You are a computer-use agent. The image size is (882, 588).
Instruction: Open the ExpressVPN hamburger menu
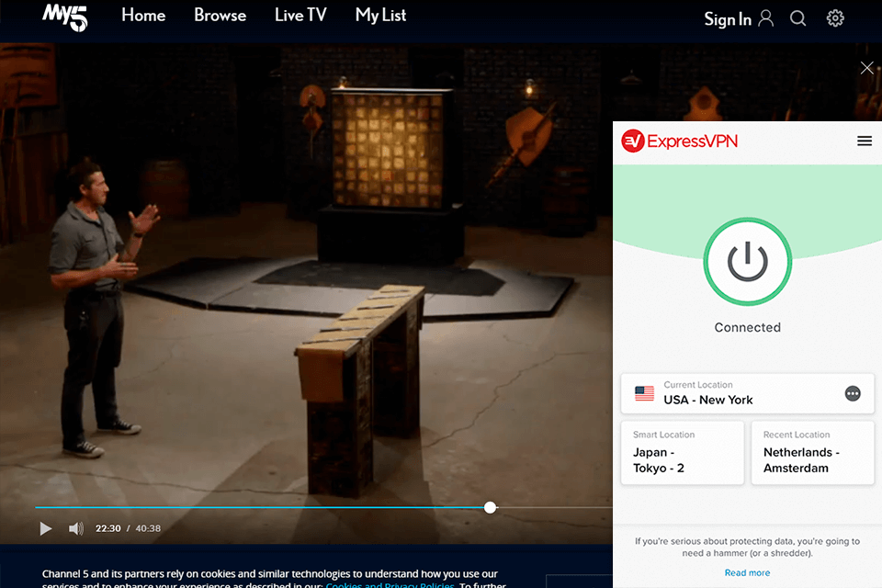point(864,141)
